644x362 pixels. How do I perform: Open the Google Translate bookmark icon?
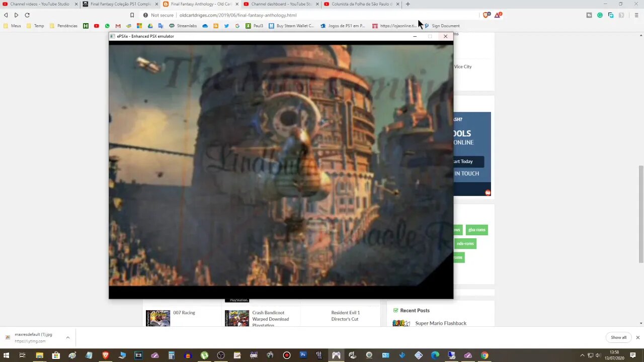pos(161,26)
